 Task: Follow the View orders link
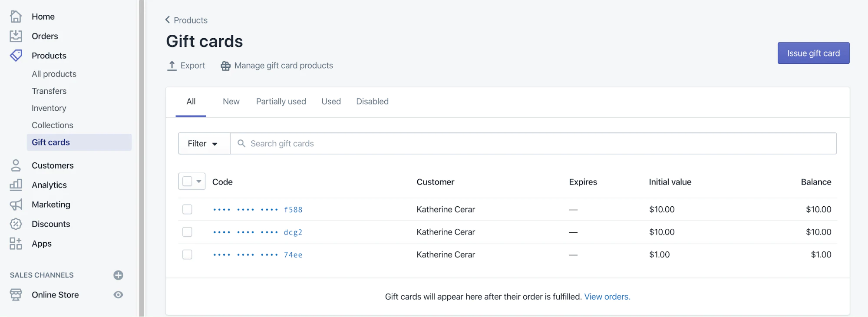click(607, 297)
